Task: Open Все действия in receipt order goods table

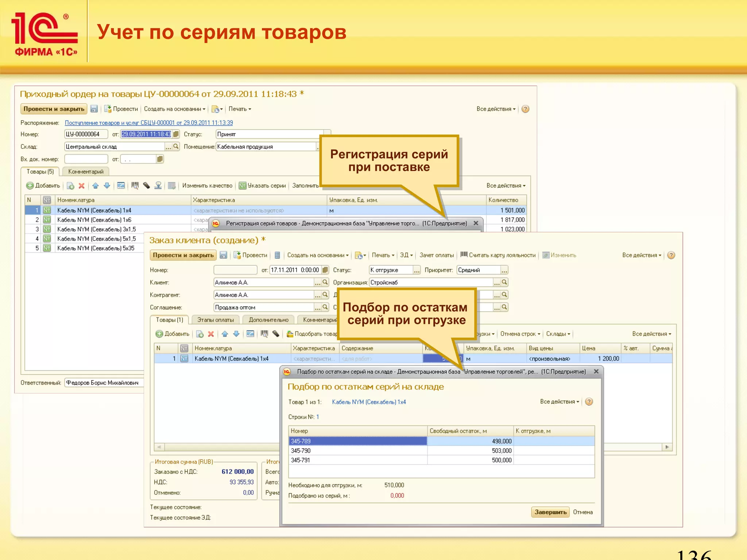Action: click(506, 186)
